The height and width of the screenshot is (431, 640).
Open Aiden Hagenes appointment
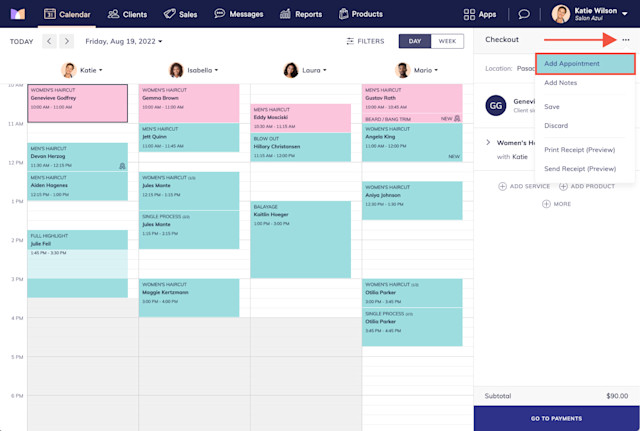(78, 186)
